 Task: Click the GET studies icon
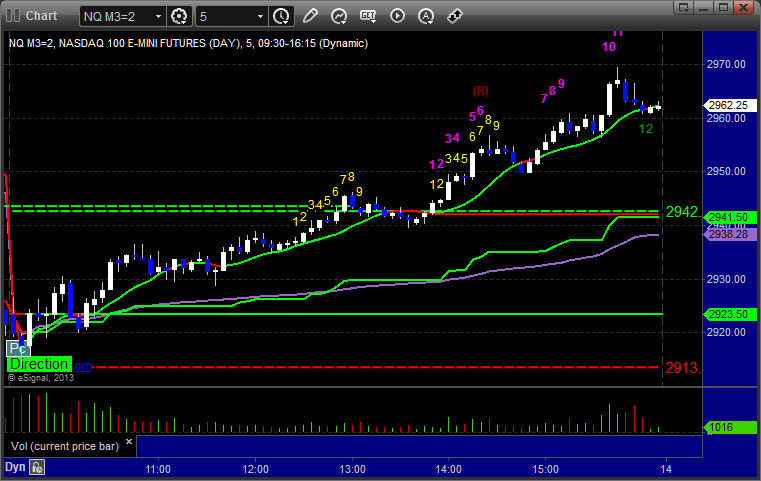[368, 16]
